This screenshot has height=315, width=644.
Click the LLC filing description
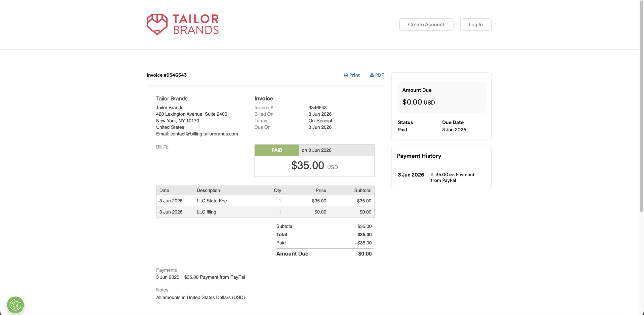click(x=206, y=212)
